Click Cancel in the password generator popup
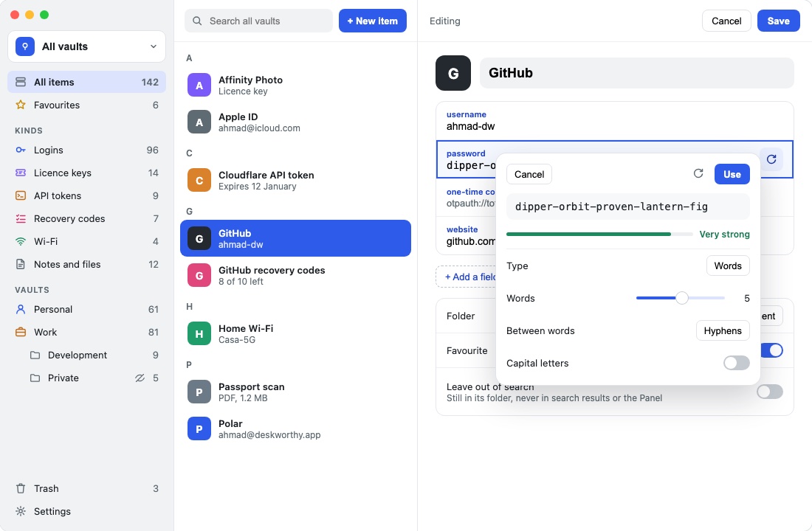 point(529,174)
